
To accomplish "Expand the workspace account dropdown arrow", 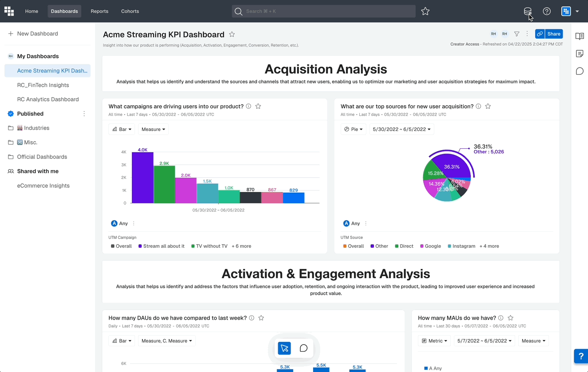I will 577,12.
